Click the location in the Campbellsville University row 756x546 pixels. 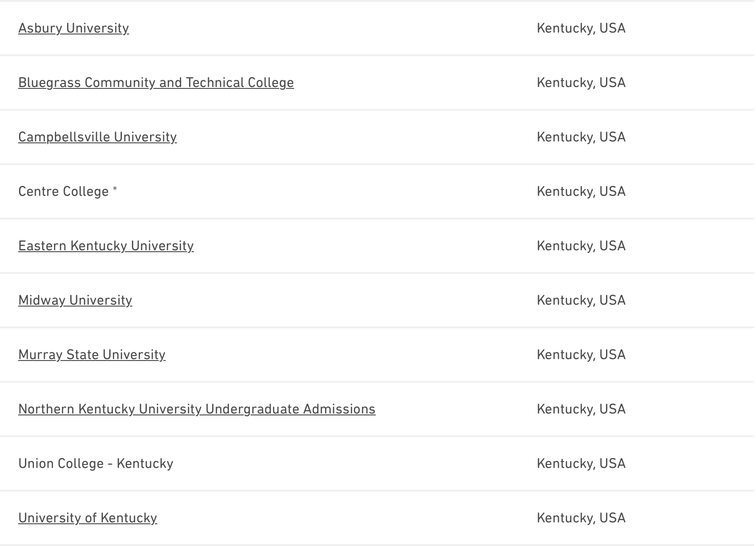(x=581, y=137)
